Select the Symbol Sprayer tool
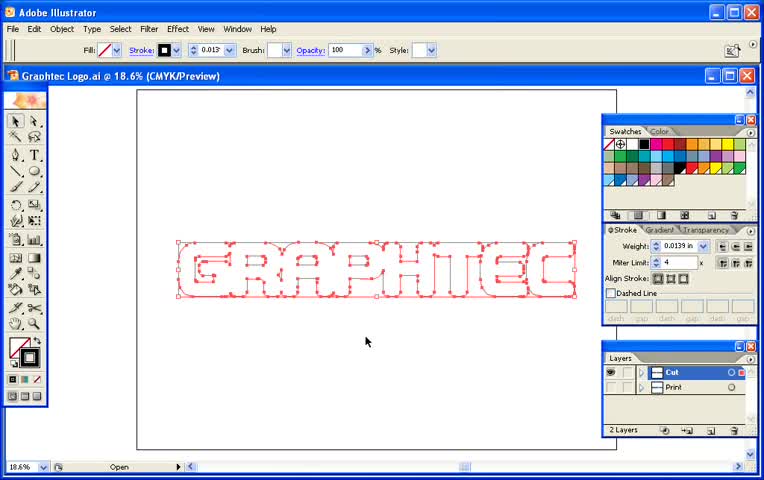764x480 pixels. [x=16, y=239]
